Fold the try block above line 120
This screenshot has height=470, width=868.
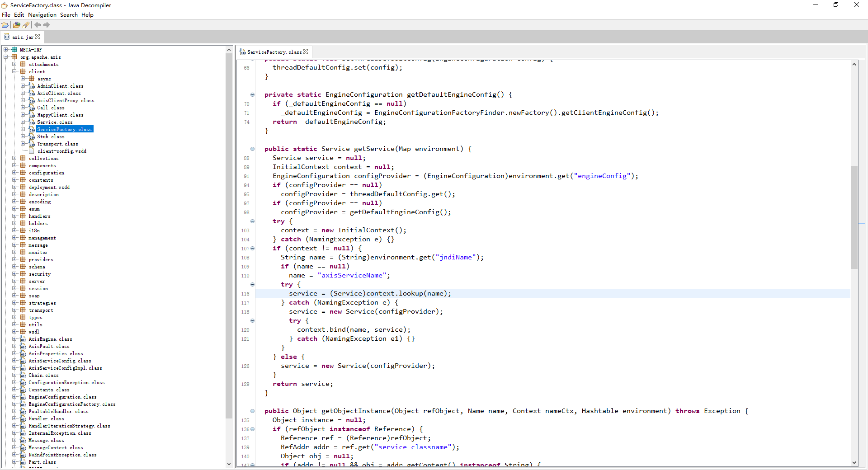click(x=252, y=321)
